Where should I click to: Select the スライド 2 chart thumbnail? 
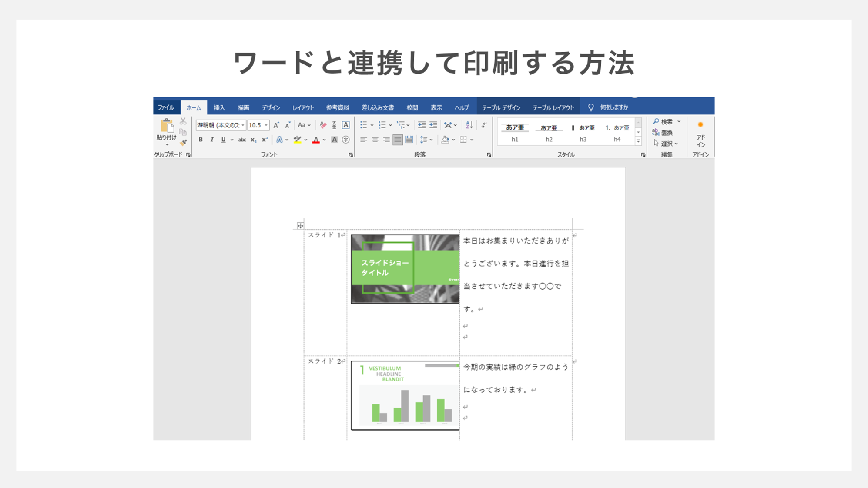click(x=405, y=395)
